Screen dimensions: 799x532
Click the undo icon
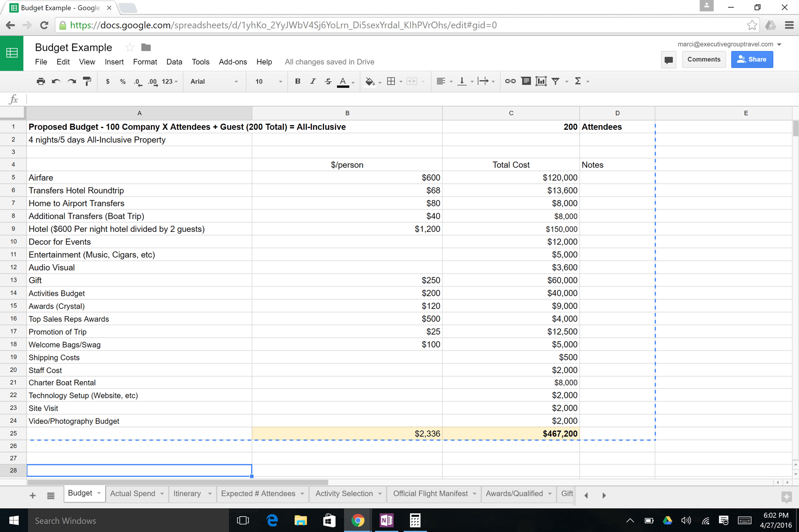point(56,81)
